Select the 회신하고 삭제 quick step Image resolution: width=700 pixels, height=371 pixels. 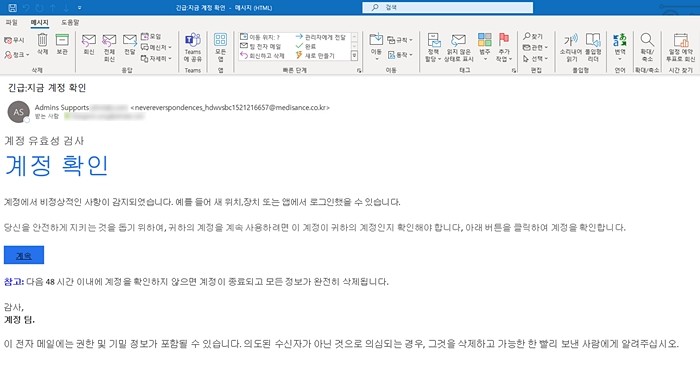pyautogui.click(x=262, y=55)
